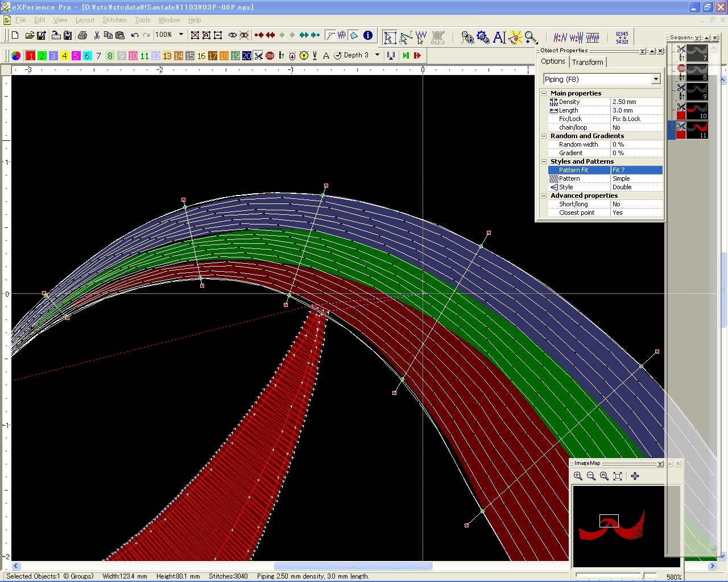Image resolution: width=728 pixels, height=582 pixels.
Task: Toggle the outline curve view button
Action: pos(330,35)
